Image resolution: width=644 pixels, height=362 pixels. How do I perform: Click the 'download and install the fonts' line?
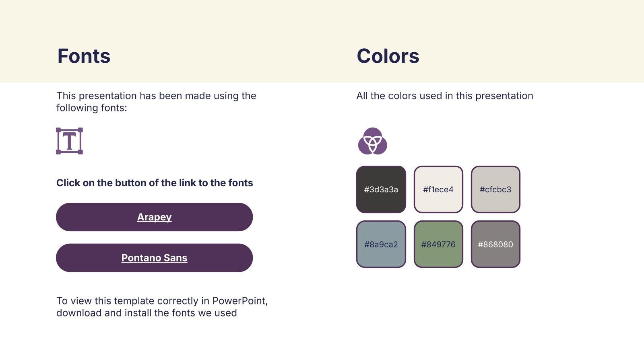tap(147, 313)
